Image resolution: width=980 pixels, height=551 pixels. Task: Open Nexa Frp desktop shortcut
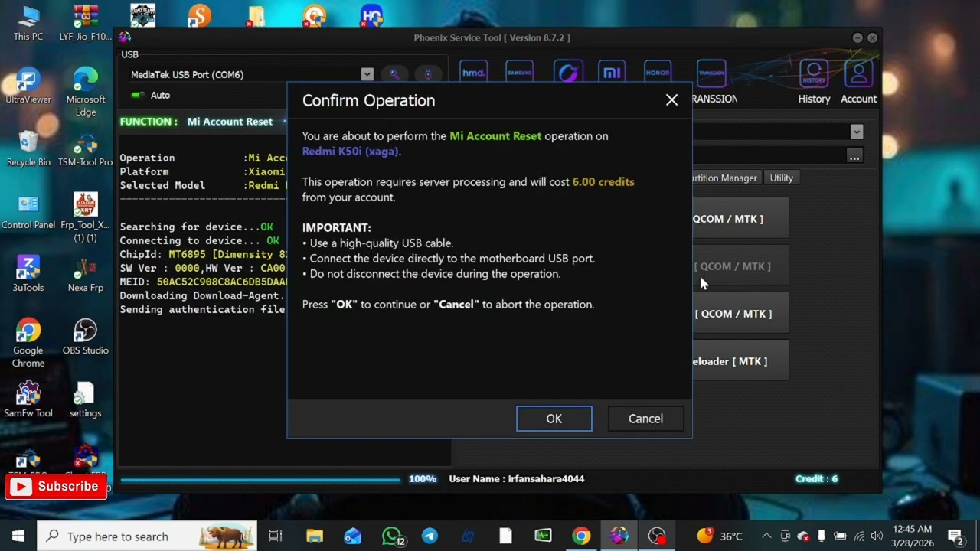(86, 274)
